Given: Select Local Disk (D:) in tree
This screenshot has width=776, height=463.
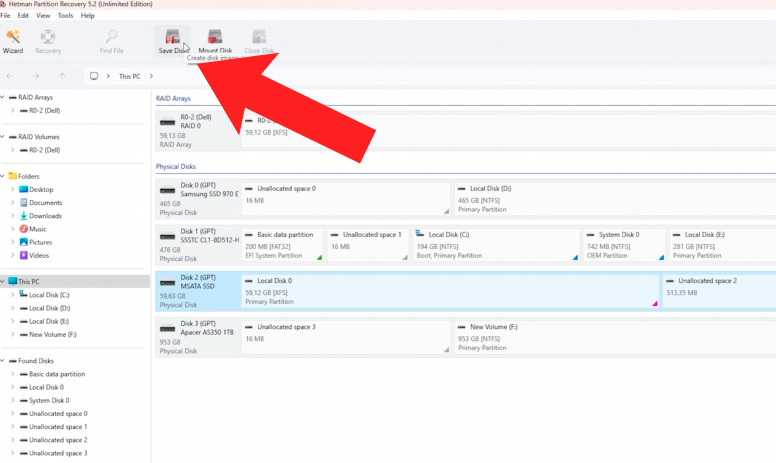Looking at the screenshot, I should click(49, 308).
